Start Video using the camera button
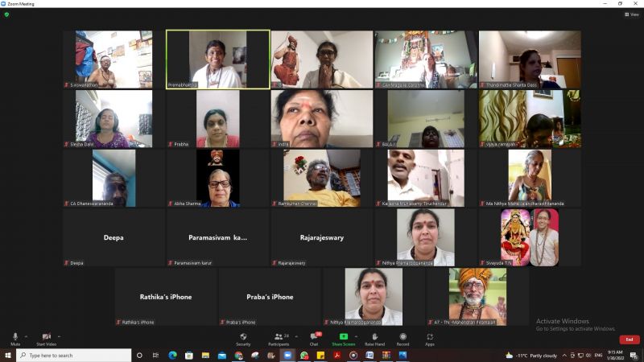The height and width of the screenshot is (362, 644). pyautogui.click(x=46, y=339)
